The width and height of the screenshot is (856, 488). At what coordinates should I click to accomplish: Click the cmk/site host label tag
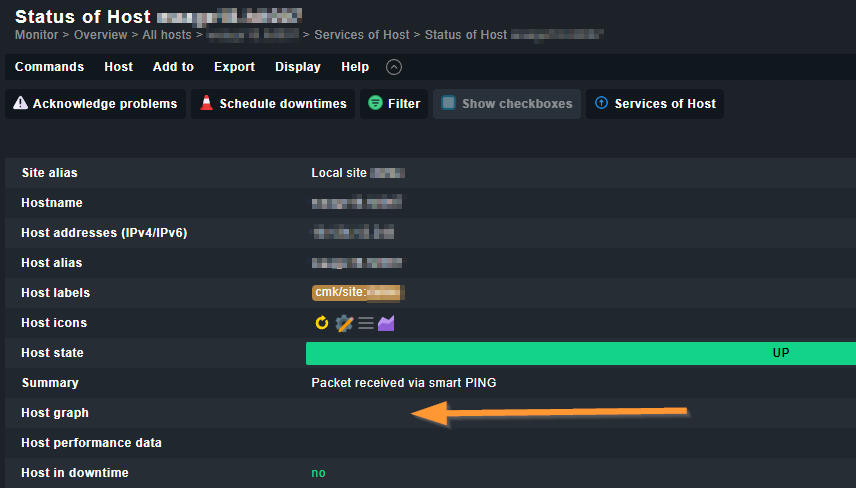(x=358, y=293)
